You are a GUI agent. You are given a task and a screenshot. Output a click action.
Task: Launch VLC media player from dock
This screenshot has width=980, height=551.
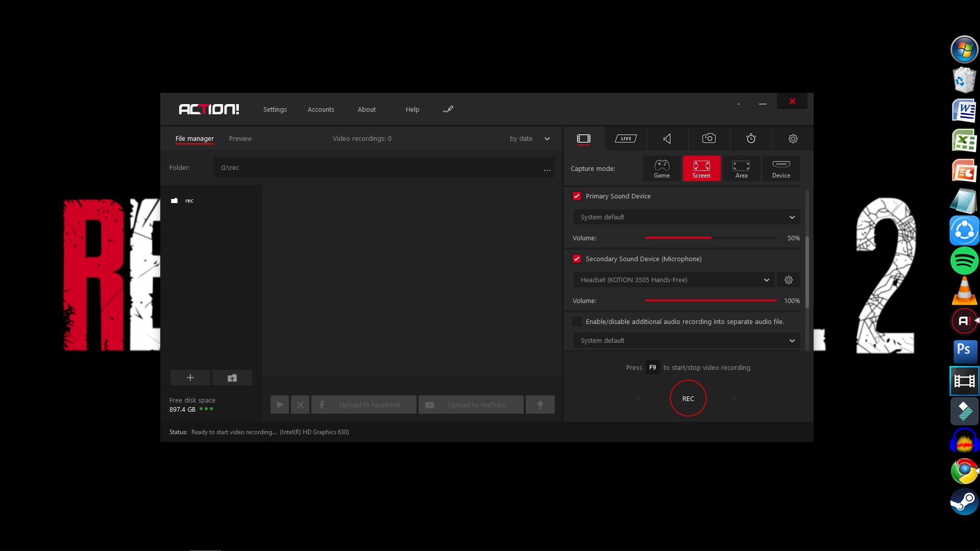pos(964,291)
